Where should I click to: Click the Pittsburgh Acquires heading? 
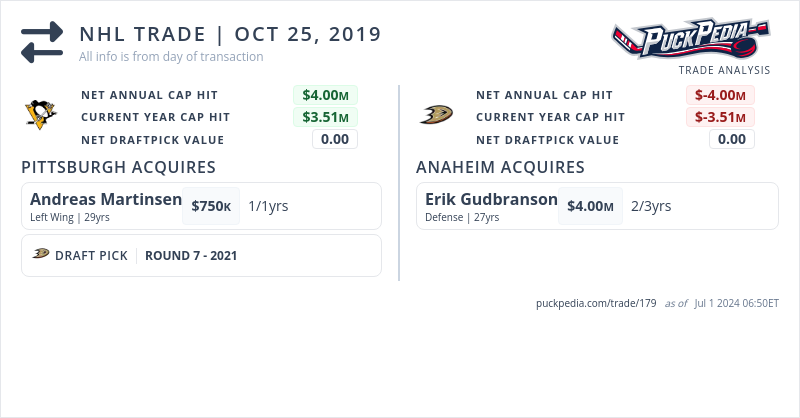118,167
